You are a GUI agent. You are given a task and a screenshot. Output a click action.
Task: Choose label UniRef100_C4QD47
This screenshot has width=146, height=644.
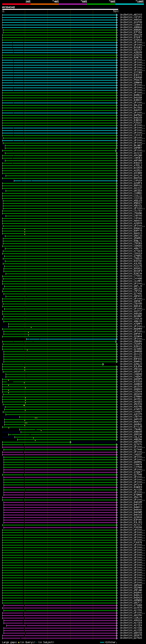131,377
